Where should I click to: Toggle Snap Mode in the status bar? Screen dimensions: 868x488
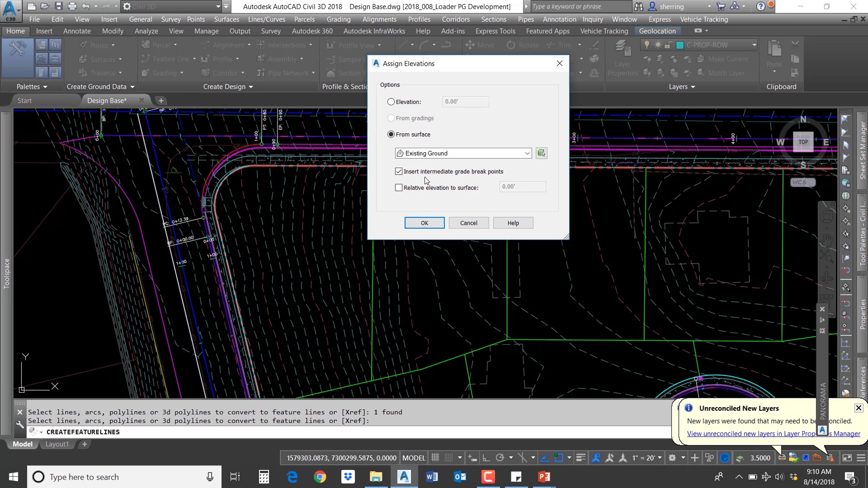click(448, 458)
